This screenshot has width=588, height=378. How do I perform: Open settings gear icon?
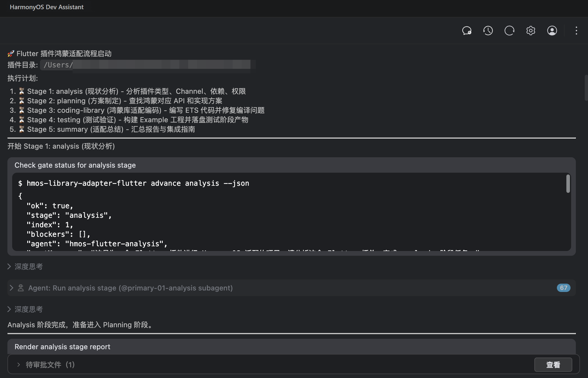point(531,31)
